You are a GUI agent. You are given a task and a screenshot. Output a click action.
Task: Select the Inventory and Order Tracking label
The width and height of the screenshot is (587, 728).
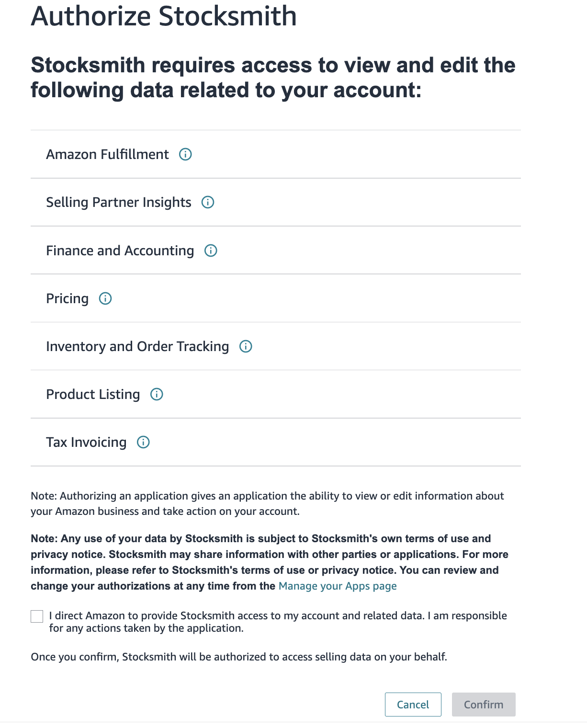[x=137, y=346]
